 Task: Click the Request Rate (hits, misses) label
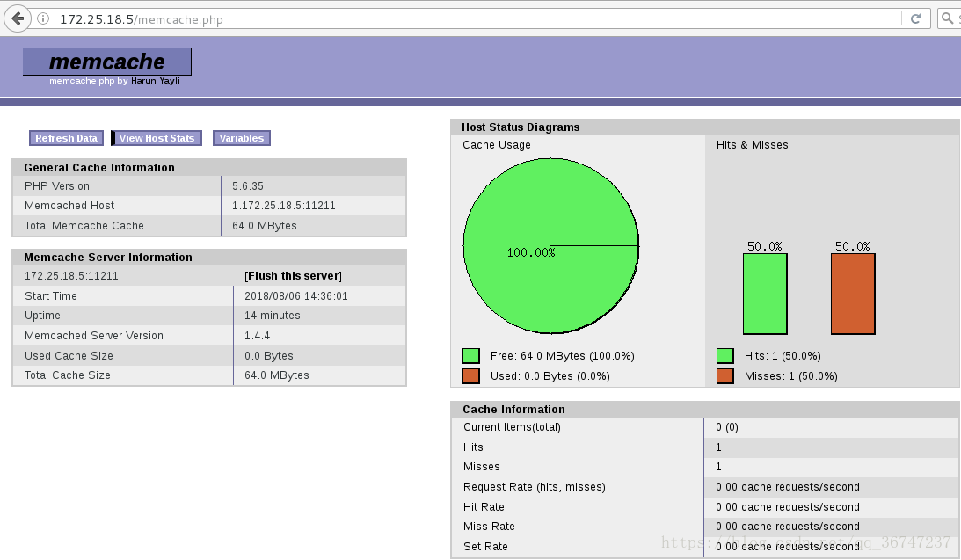[535, 486]
